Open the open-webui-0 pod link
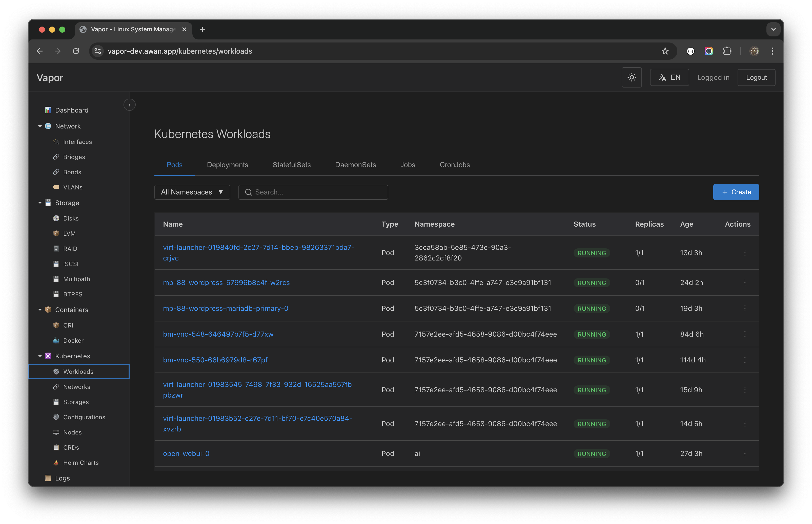The image size is (812, 524). [x=186, y=453]
